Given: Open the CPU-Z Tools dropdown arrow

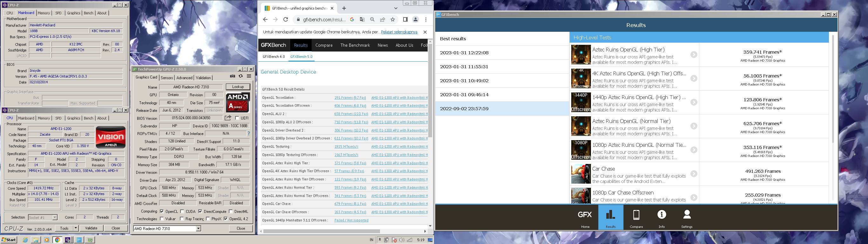Looking at the screenshot, I should pos(76,228).
